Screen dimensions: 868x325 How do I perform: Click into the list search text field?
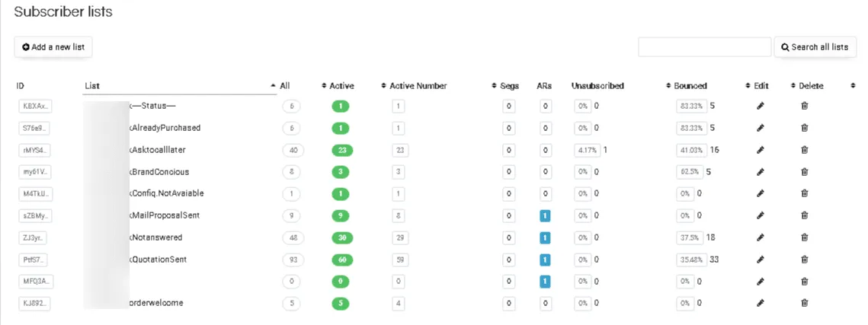[x=704, y=47]
